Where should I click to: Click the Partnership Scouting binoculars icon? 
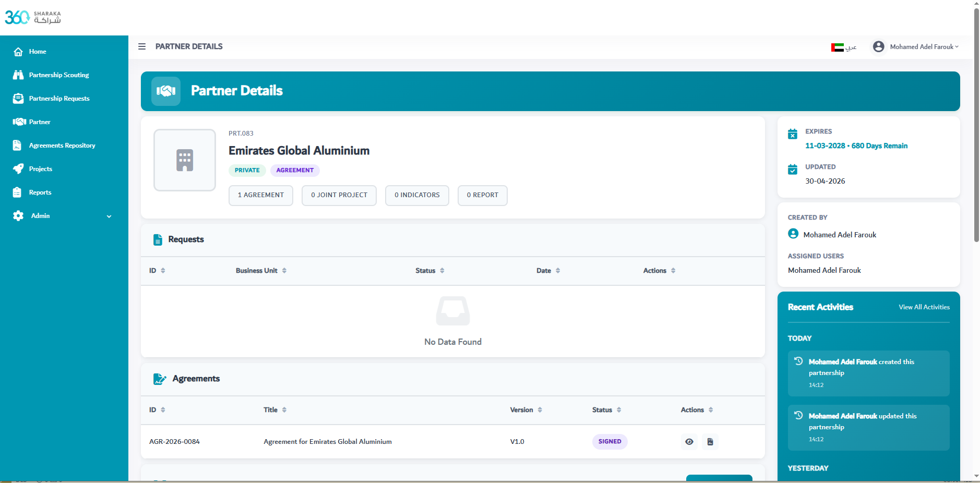(18, 75)
